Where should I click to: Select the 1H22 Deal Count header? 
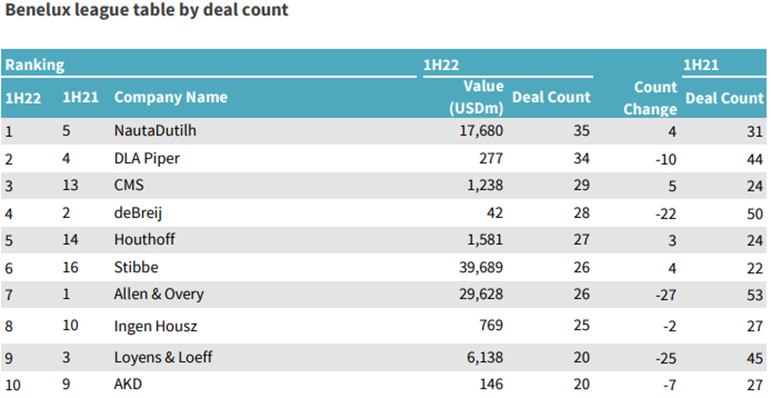click(551, 97)
